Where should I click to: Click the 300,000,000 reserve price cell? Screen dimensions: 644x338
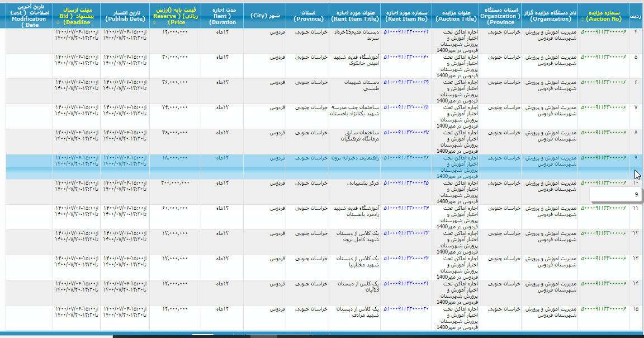tap(175, 183)
